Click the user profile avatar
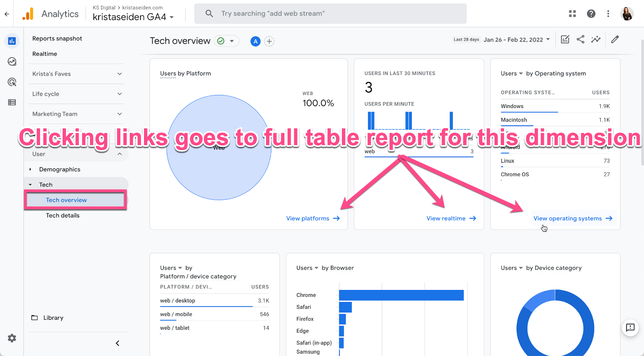The width and height of the screenshot is (644, 356). click(627, 14)
